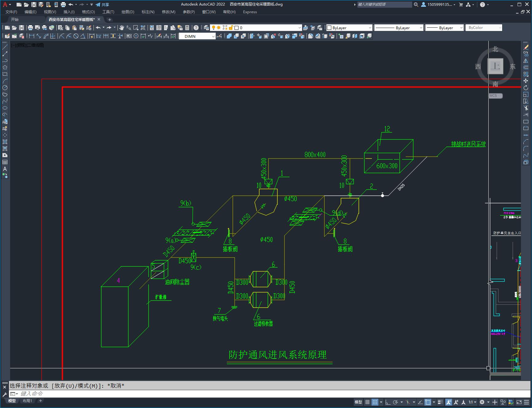Click the add layout plus button
This screenshot has height=408, width=532.
click(40, 401)
